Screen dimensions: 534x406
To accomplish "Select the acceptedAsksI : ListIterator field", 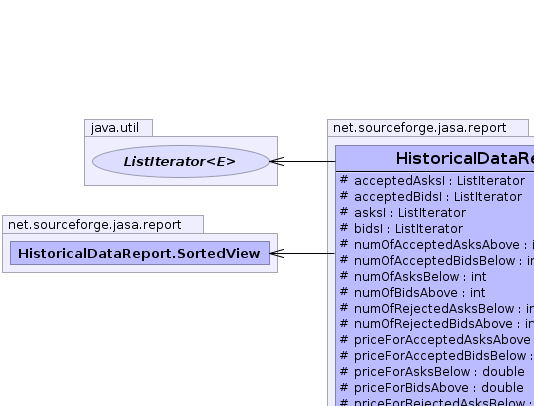I will 439,181.
